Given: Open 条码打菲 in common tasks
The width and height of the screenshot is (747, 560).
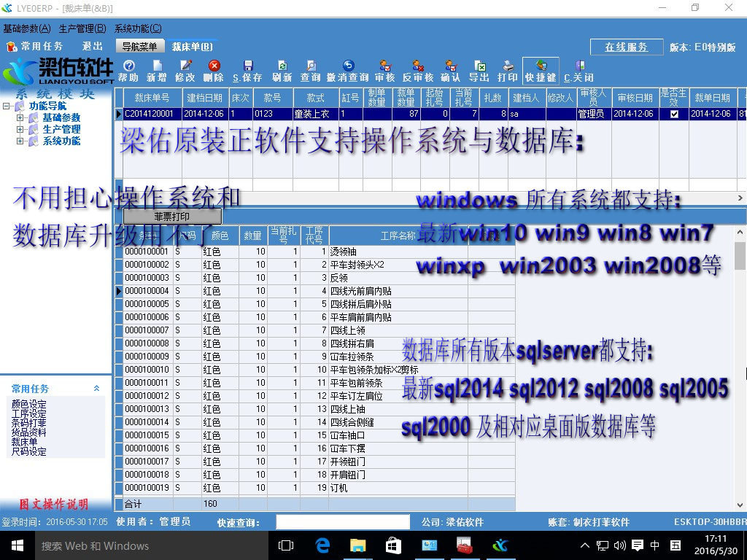Looking at the screenshot, I should (x=29, y=423).
